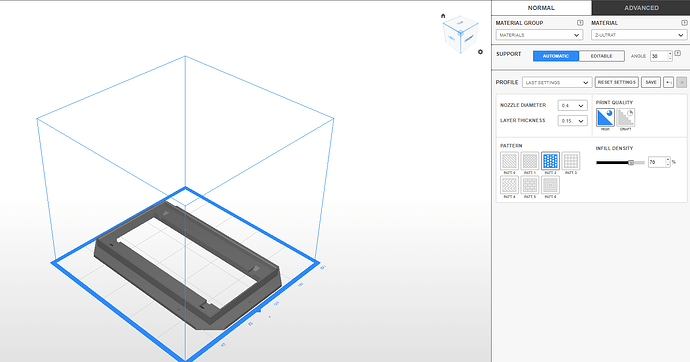Click the help icon next to Material
The width and height of the screenshot is (690, 362).
[684, 23]
